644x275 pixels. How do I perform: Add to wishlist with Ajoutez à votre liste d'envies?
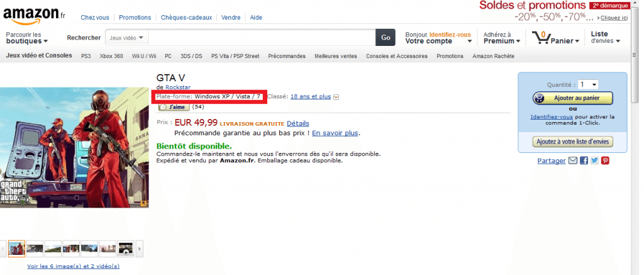tap(572, 142)
